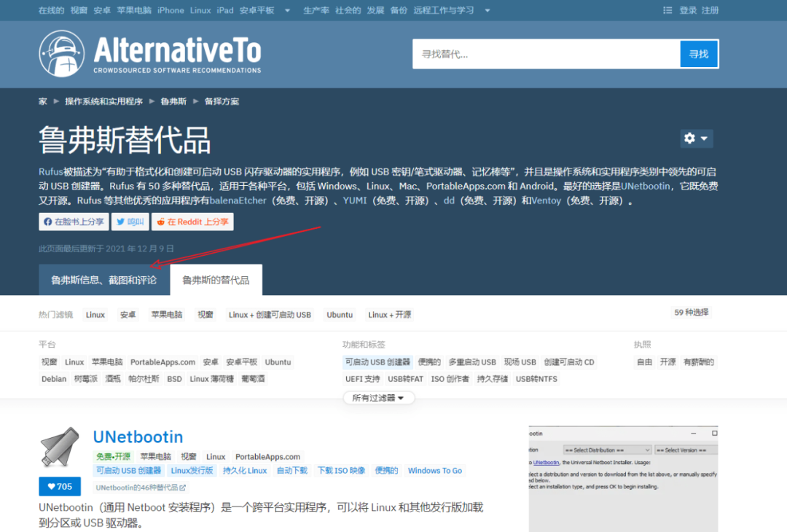Click the 寻找替代 search input field

point(546,54)
